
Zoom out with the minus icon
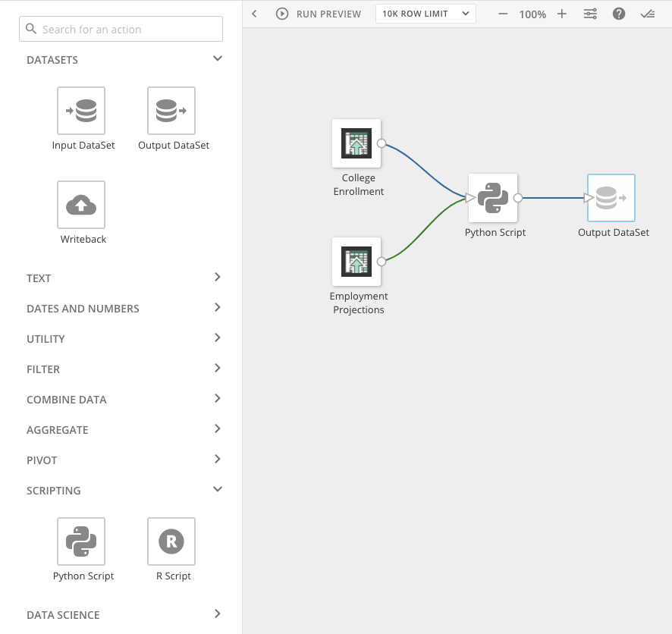click(503, 13)
